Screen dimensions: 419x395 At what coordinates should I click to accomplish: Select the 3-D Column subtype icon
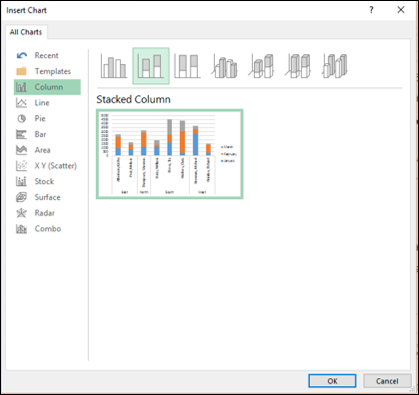click(x=335, y=66)
